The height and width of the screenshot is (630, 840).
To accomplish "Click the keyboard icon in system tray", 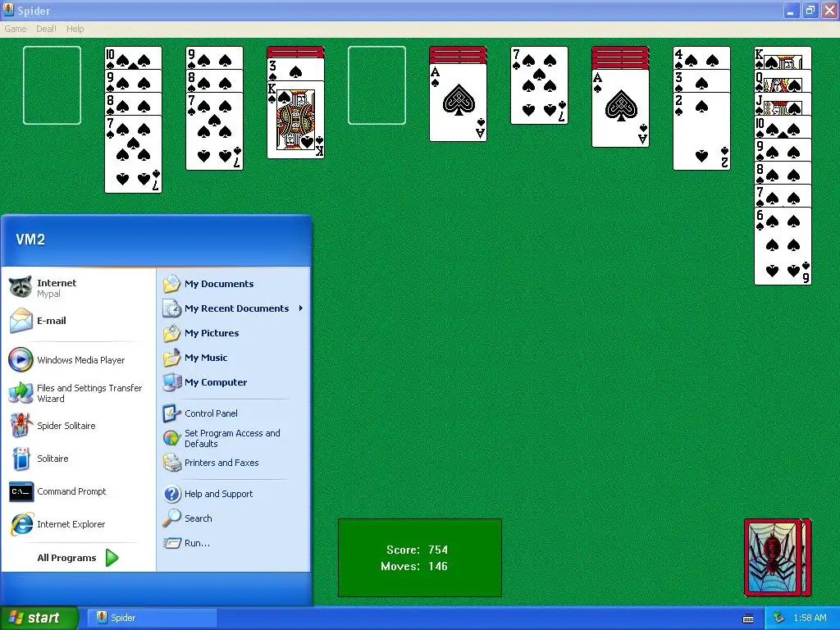I will 748,619.
